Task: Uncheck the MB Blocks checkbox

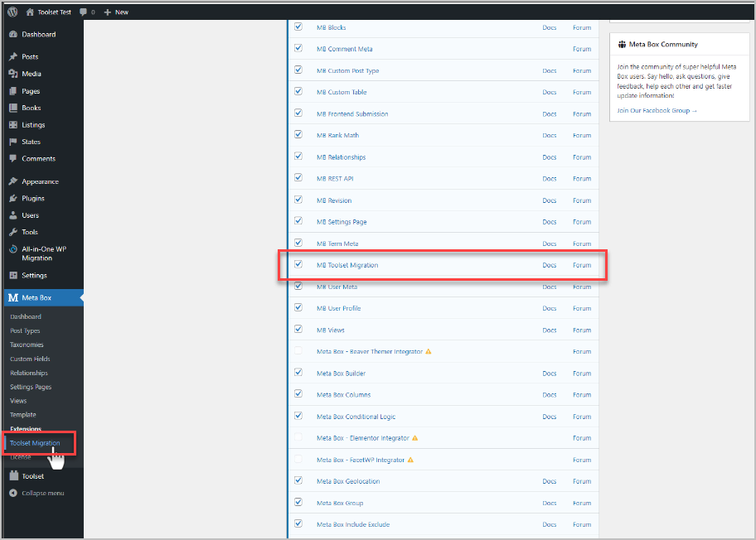Action: click(x=298, y=27)
